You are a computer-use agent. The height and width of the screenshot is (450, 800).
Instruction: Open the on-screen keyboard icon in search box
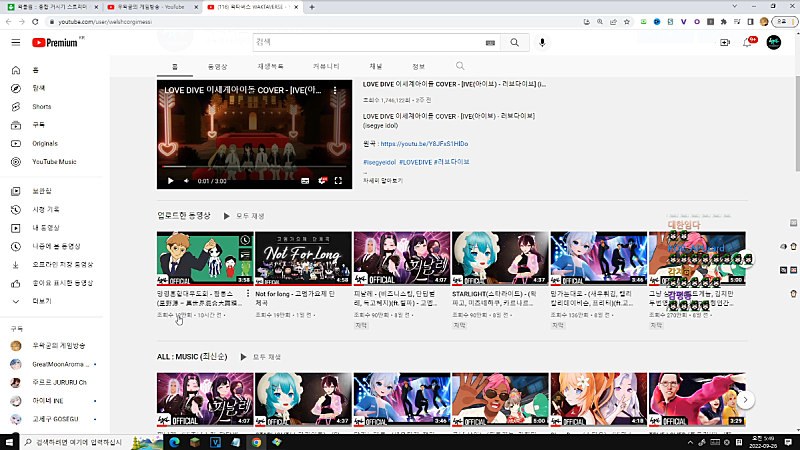pyautogui.click(x=490, y=43)
